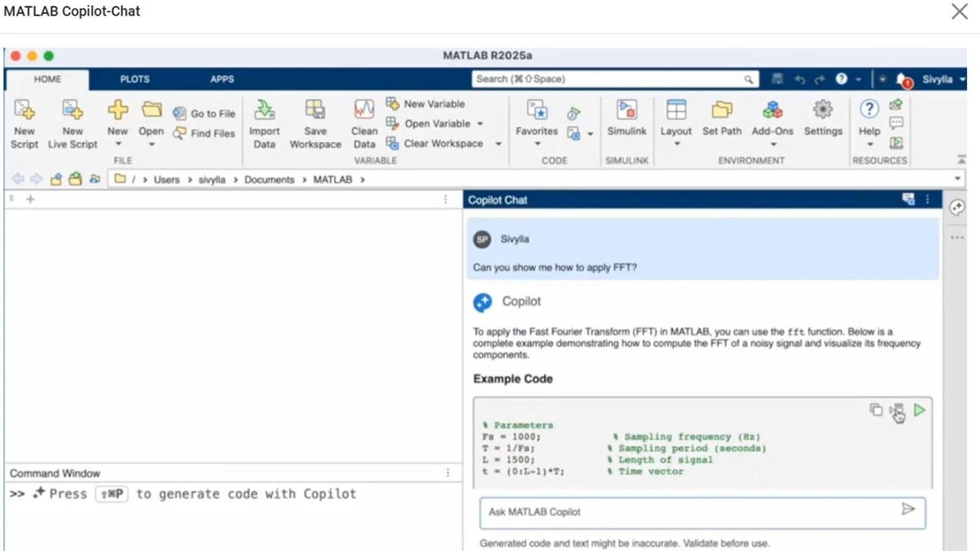The width and height of the screenshot is (980, 551).
Task: Run the example code with green arrow
Action: pos(920,410)
